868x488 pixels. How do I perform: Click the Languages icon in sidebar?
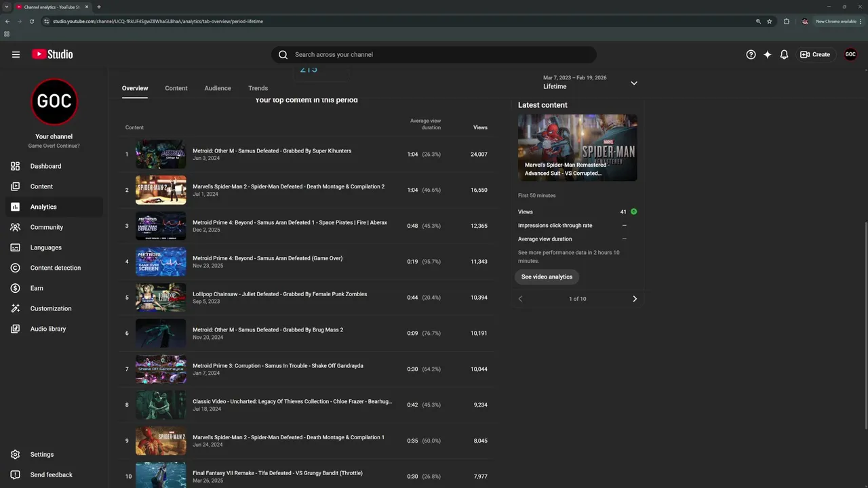[x=16, y=247]
